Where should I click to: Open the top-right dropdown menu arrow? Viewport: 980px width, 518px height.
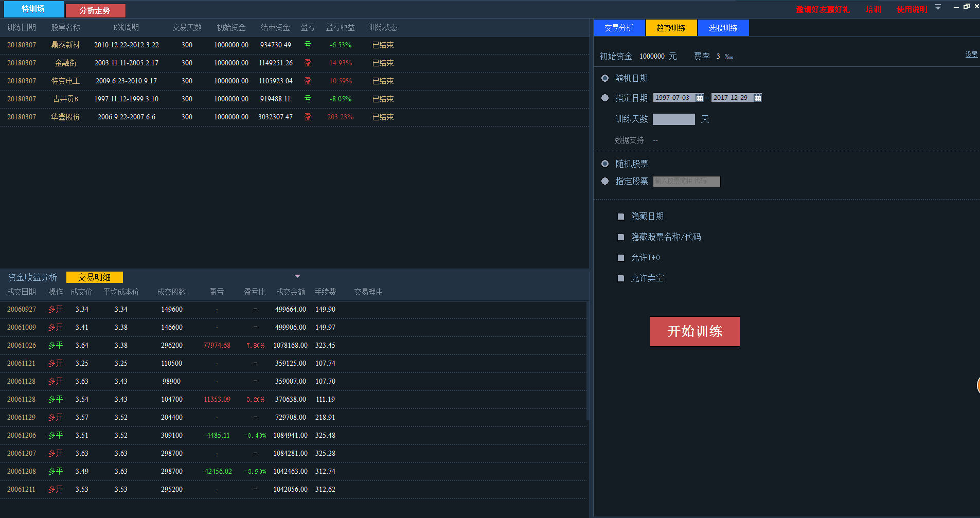(x=938, y=7)
